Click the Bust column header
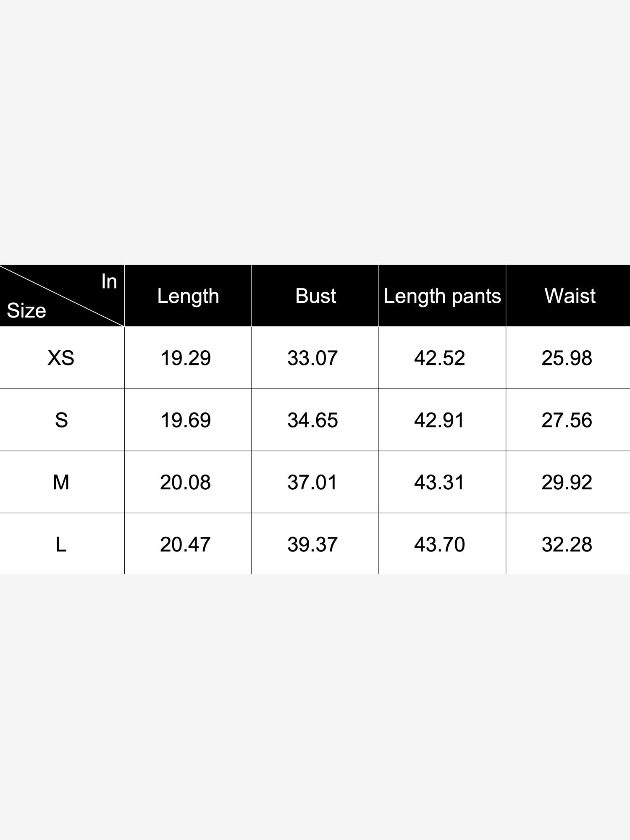The height and width of the screenshot is (840, 630). 315,296
